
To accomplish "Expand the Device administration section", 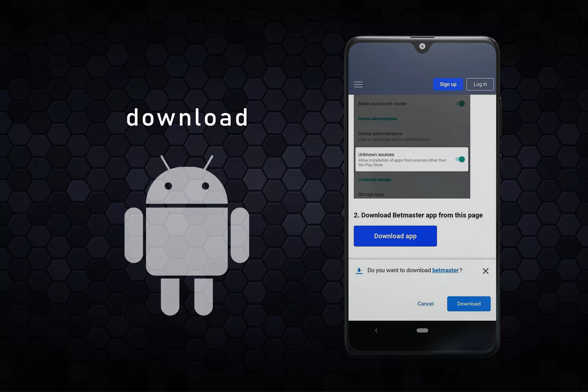I will (x=378, y=119).
